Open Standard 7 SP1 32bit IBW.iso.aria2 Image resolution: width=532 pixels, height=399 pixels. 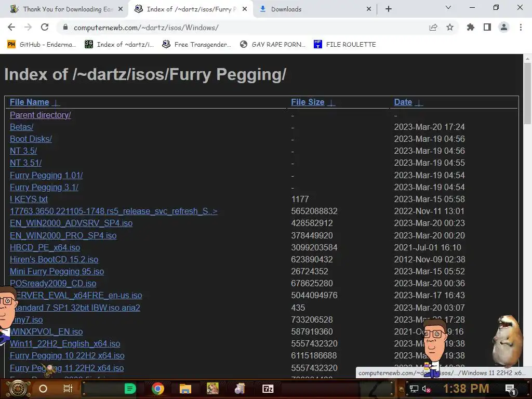77,308
